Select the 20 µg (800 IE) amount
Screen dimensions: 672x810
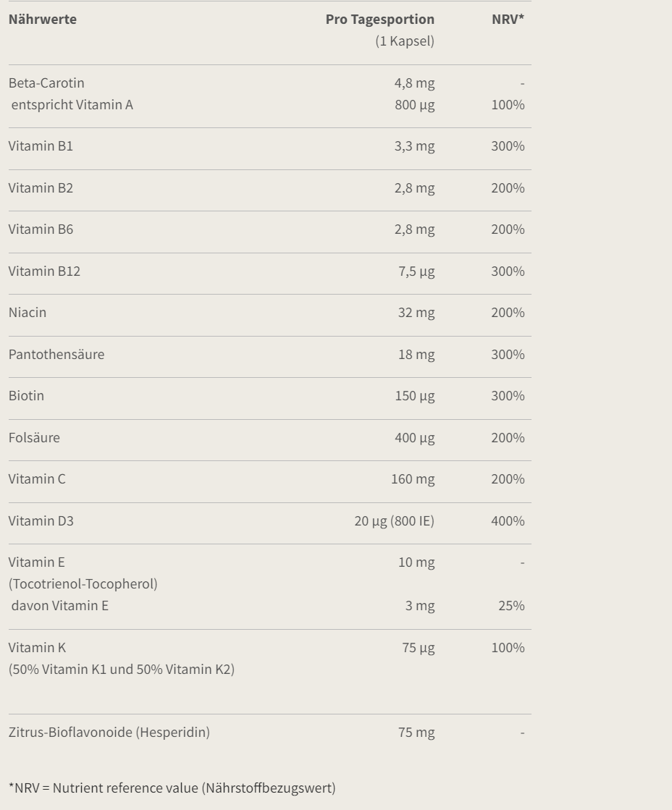click(395, 520)
